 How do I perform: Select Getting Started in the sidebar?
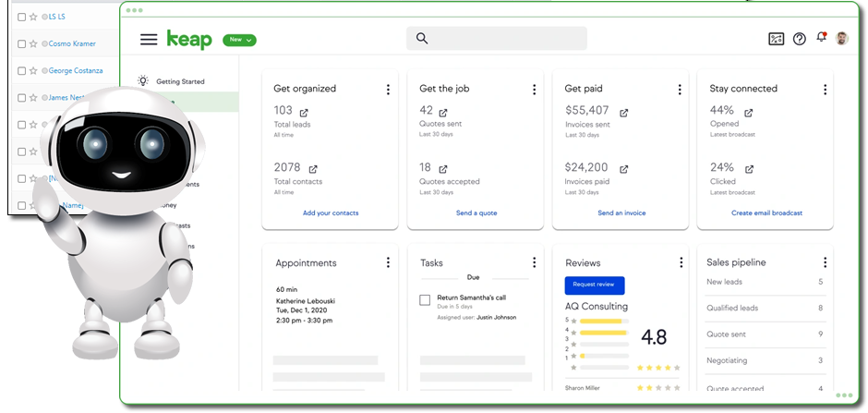(x=180, y=81)
